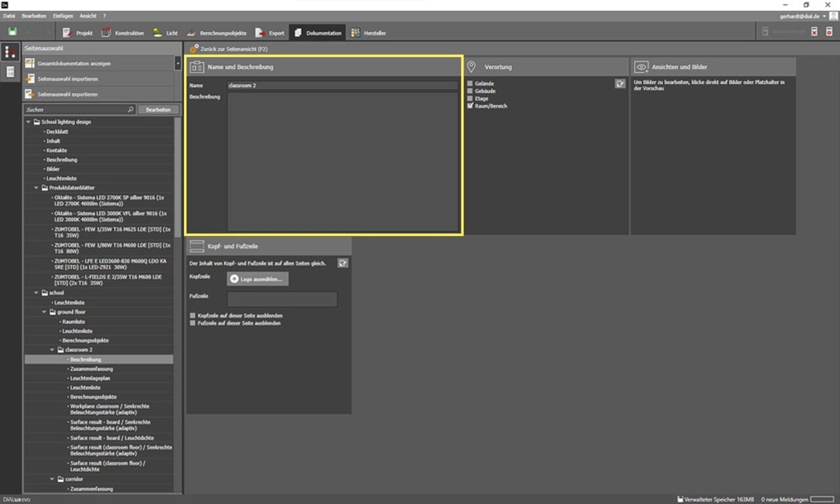
Task: Open the Konstruktion mode
Action: 123,33
